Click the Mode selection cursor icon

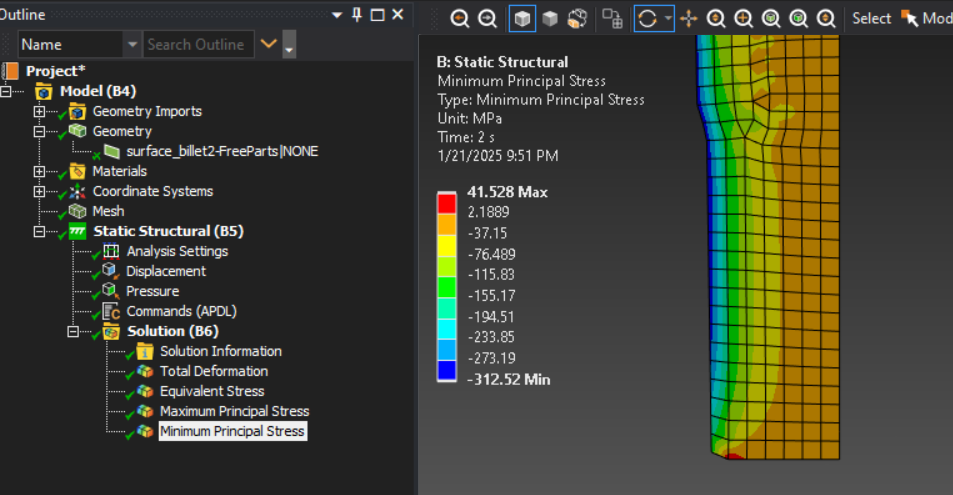[909, 18]
